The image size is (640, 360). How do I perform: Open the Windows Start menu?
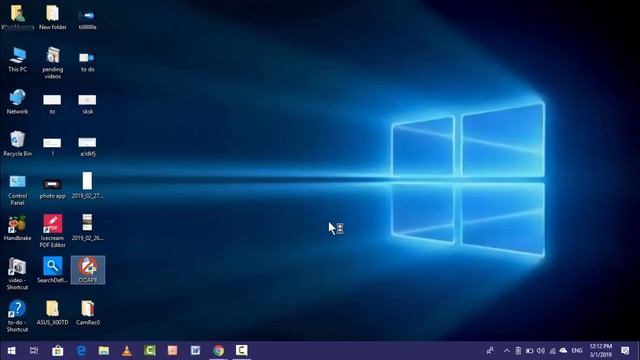point(11,351)
